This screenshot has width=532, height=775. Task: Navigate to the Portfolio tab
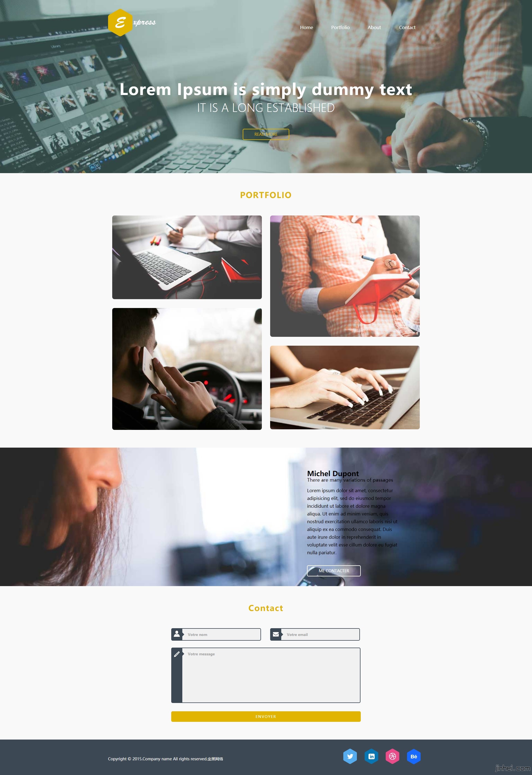point(341,27)
